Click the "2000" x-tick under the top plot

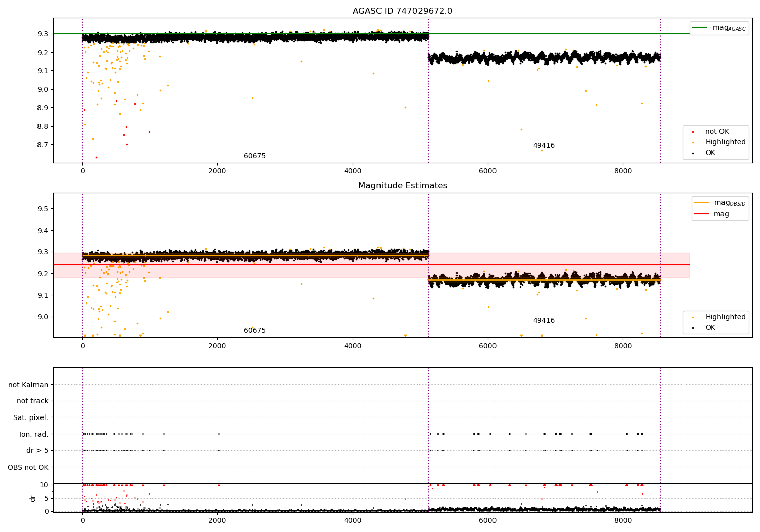coord(217,171)
